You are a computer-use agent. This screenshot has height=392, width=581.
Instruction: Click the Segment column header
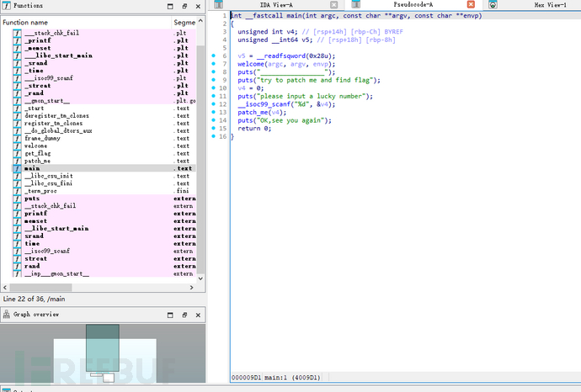coord(184,22)
